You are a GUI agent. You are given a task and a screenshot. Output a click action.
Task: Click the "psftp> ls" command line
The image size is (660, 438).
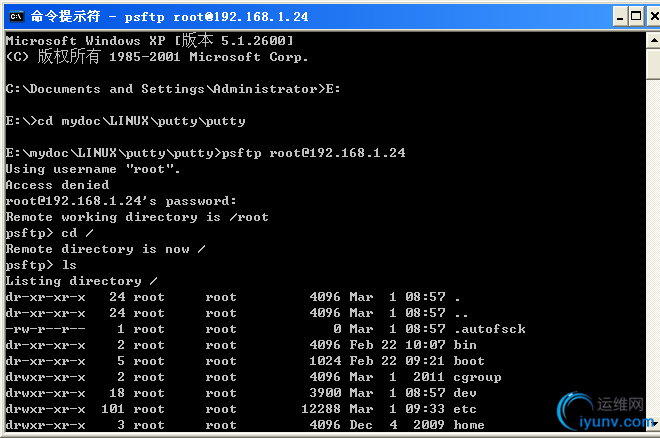(41, 265)
